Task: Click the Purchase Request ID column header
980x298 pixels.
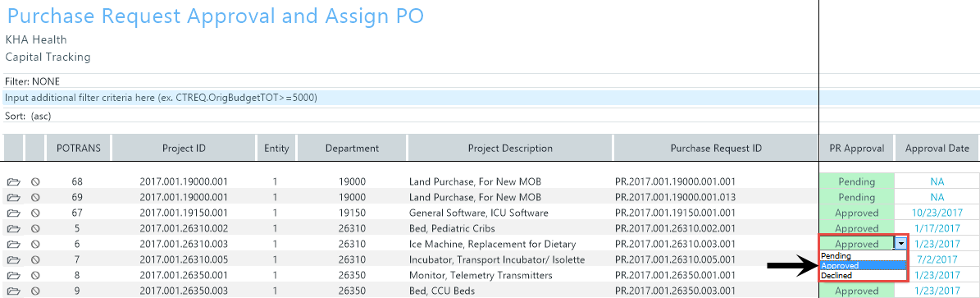Action: tap(716, 149)
